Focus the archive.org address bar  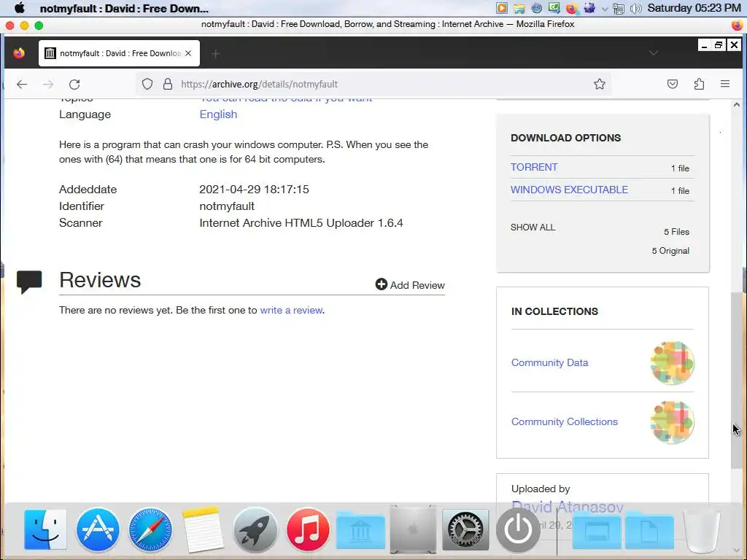374,85
